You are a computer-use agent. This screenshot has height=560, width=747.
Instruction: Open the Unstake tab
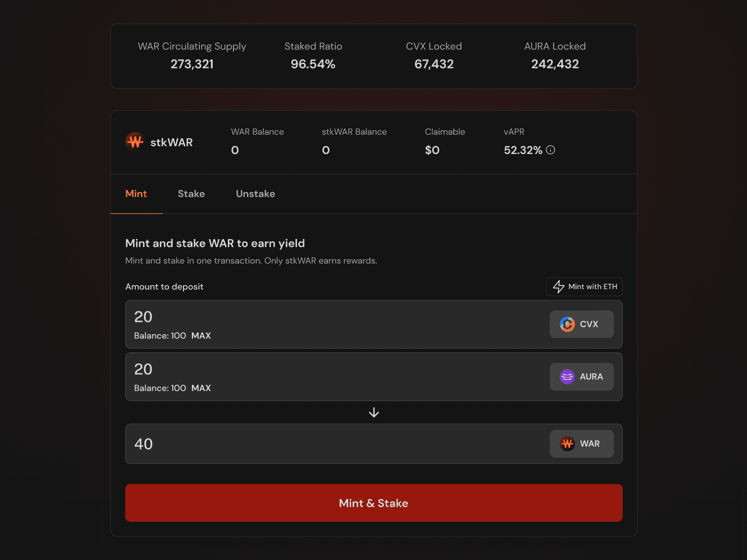point(255,194)
